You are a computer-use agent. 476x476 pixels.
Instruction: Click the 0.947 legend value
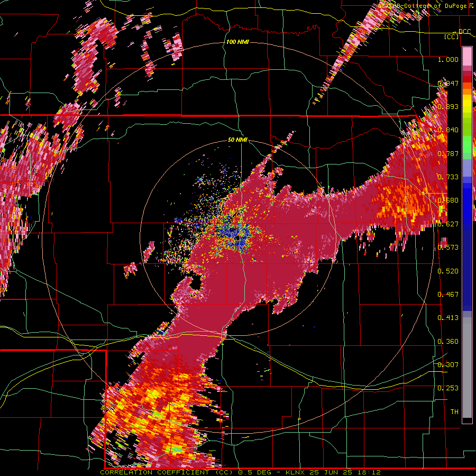pyautogui.click(x=448, y=83)
